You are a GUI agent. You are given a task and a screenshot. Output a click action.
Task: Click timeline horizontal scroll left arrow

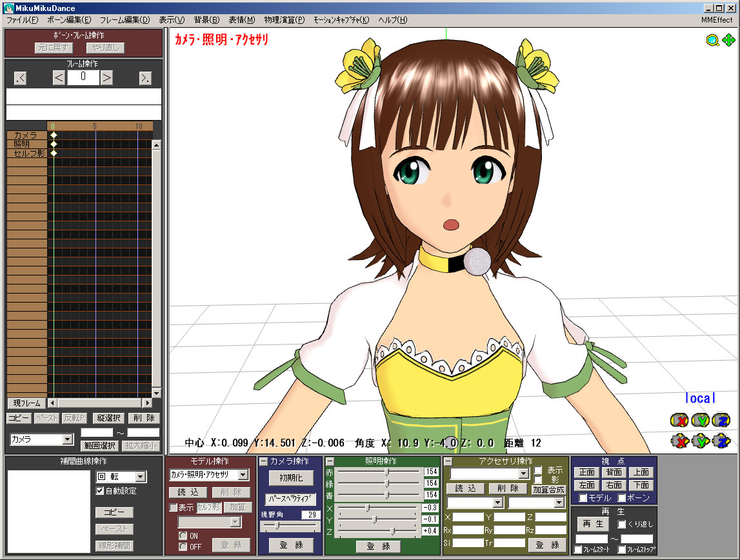click(52, 403)
